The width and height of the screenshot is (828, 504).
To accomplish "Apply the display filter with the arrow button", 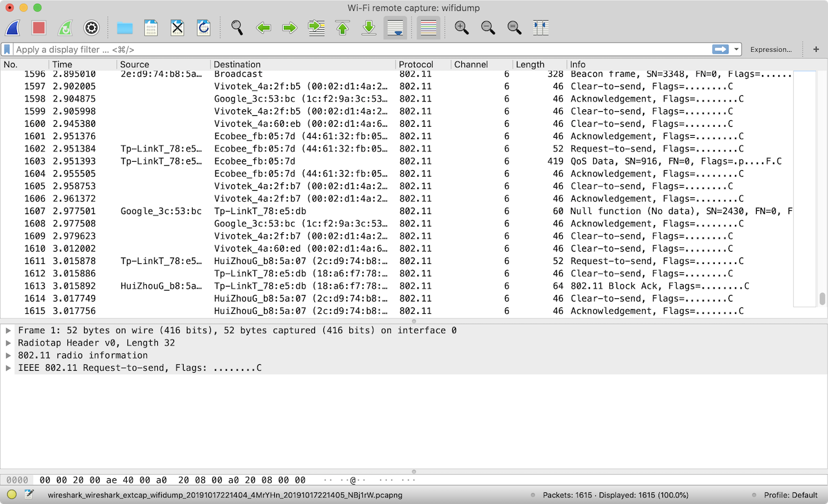I will [720, 49].
